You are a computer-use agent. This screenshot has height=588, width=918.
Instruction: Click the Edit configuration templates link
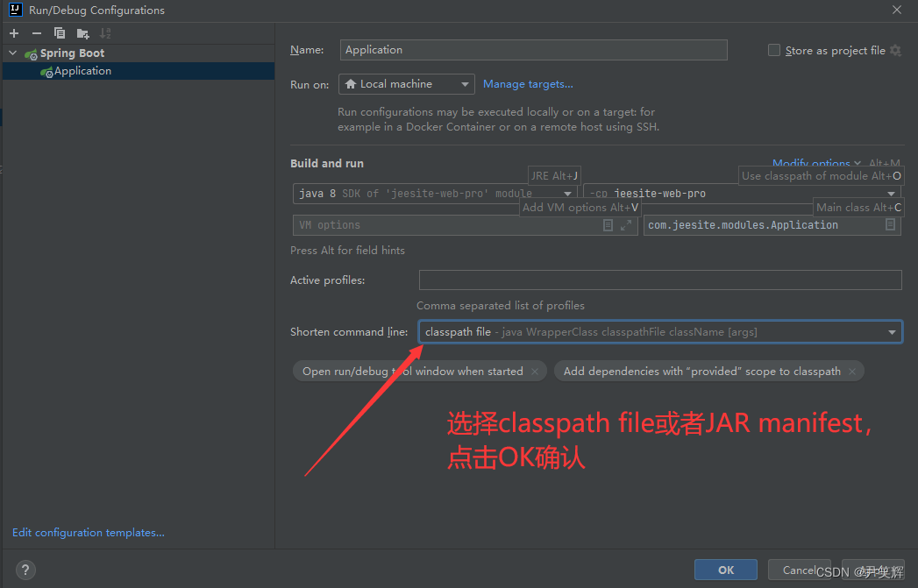coord(88,532)
